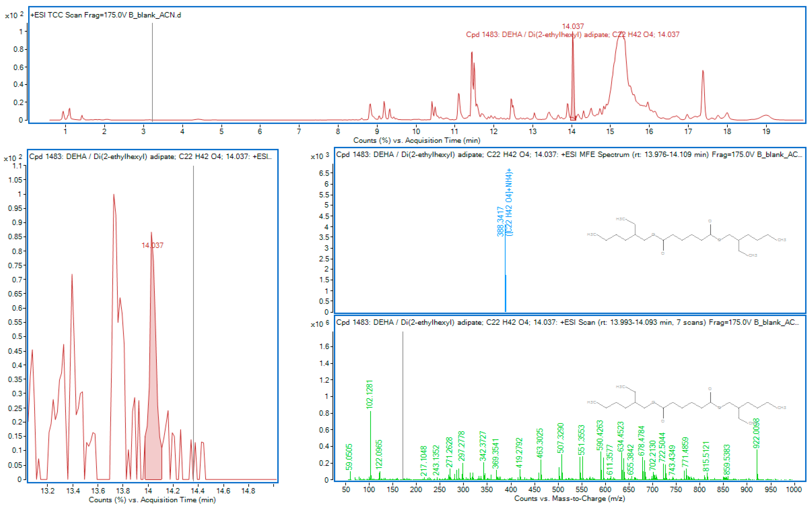Click the vertical cursor line near 14.35 min
The width and height of the screenshot is (812, 508).
[193, 322]
